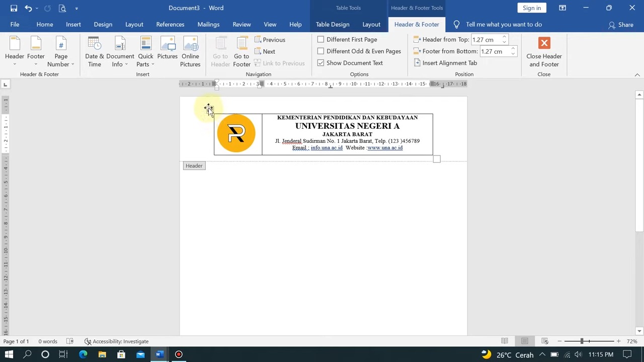Click the Redo icon in quick access
The height and width of the screenshot is (362, 644).
point(47,8)
